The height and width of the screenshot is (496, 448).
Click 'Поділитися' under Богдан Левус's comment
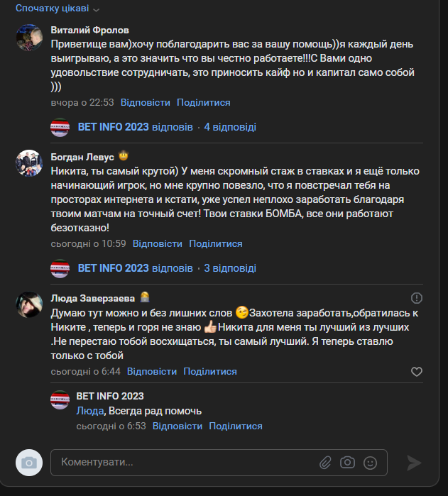215,243
